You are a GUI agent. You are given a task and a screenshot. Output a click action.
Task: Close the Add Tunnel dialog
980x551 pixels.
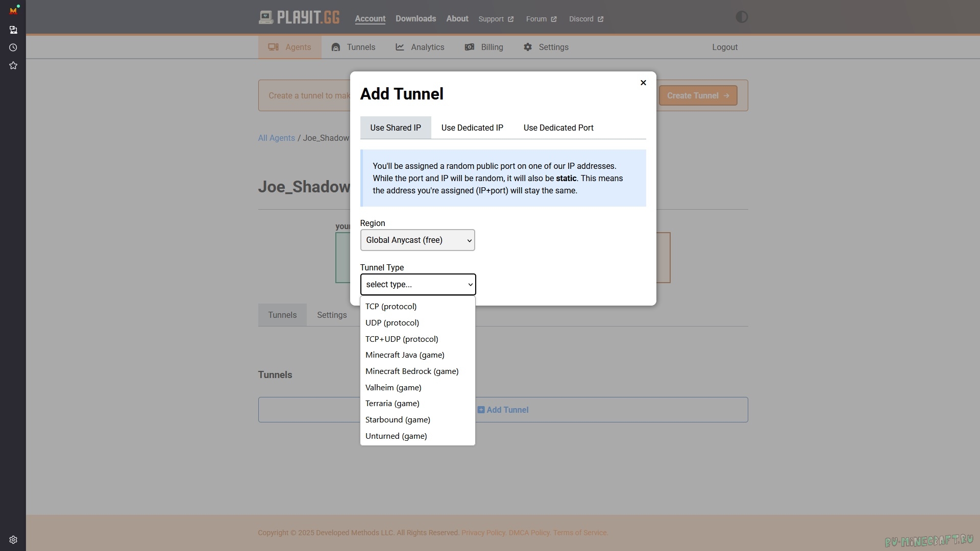coord(643,83)
